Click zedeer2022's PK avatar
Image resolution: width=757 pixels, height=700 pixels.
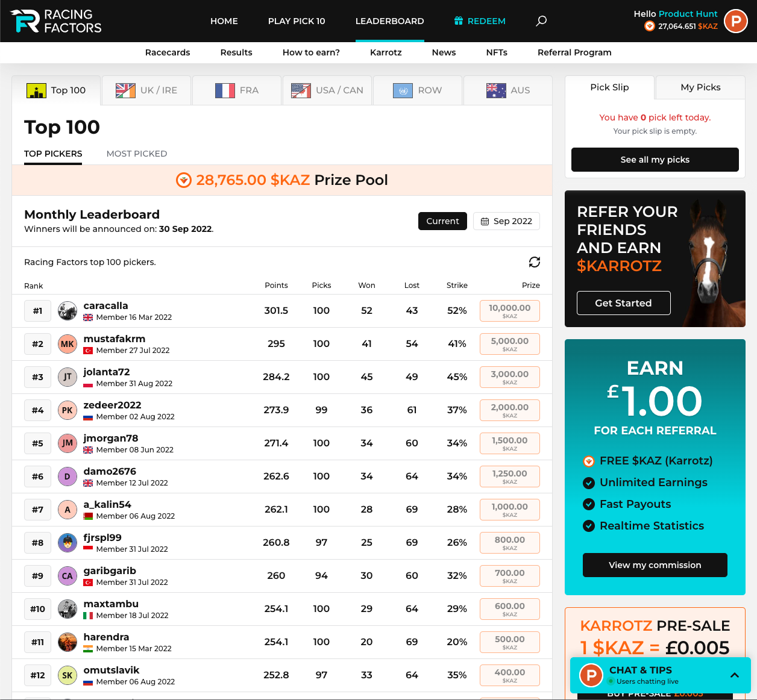68,410
